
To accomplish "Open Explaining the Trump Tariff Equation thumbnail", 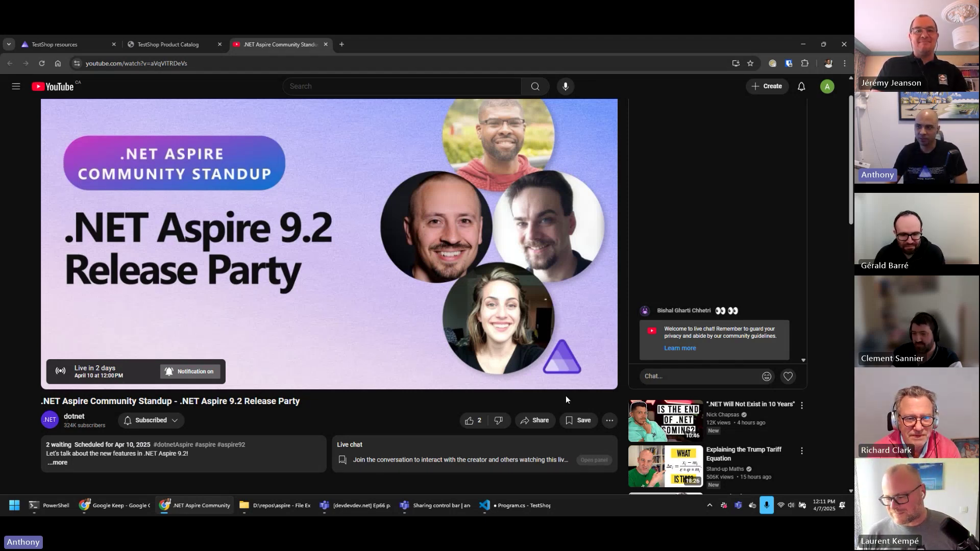I will pos(666,466).
